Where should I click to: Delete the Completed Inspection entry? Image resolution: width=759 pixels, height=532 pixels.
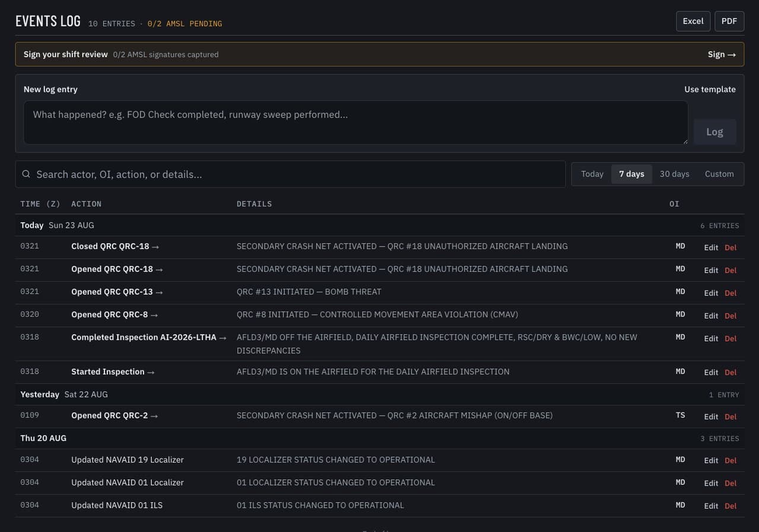coord(731,338)
